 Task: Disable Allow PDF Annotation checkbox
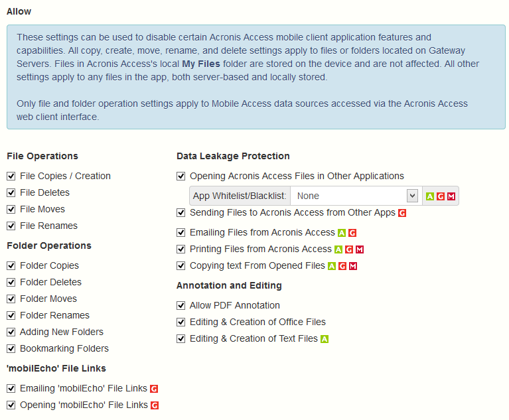181,306
